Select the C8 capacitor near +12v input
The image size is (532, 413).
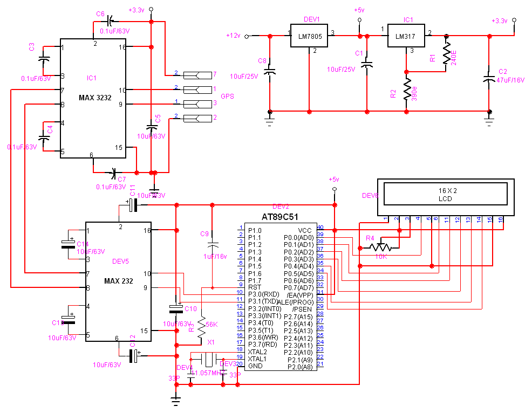coord(270,71)
